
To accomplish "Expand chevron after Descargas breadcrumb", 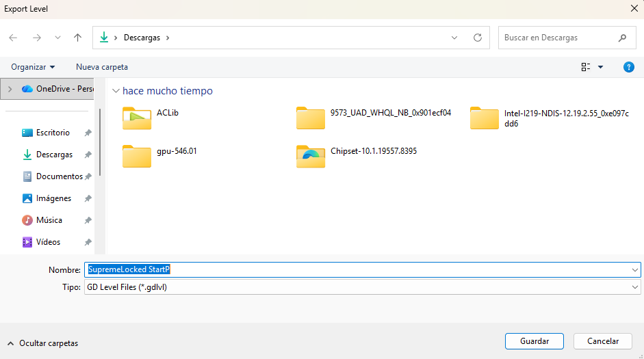I will coord(168,38).
